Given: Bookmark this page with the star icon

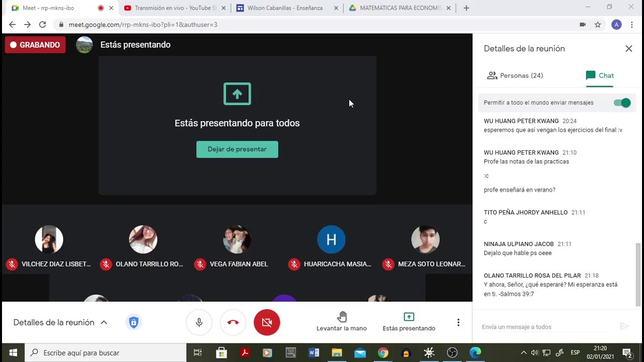Looking at the screenshot, I should (x=598, y=25).
